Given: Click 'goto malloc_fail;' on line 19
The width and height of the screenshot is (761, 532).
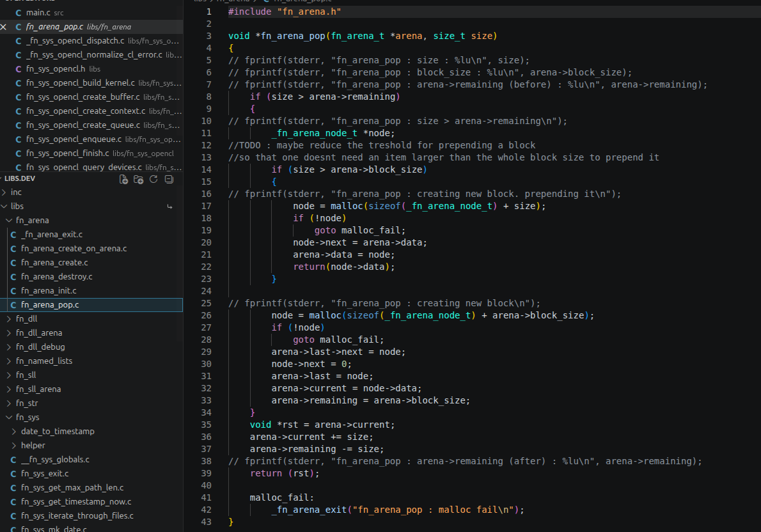Looking at the screenshot, I should 360,231.
